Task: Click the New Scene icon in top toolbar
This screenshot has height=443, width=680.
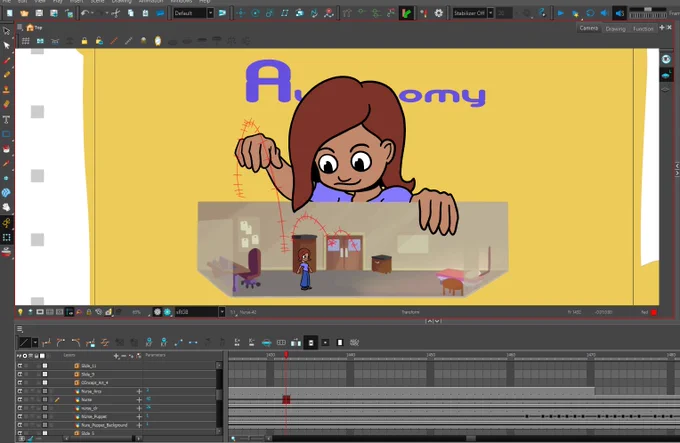Action: point(10,13)
